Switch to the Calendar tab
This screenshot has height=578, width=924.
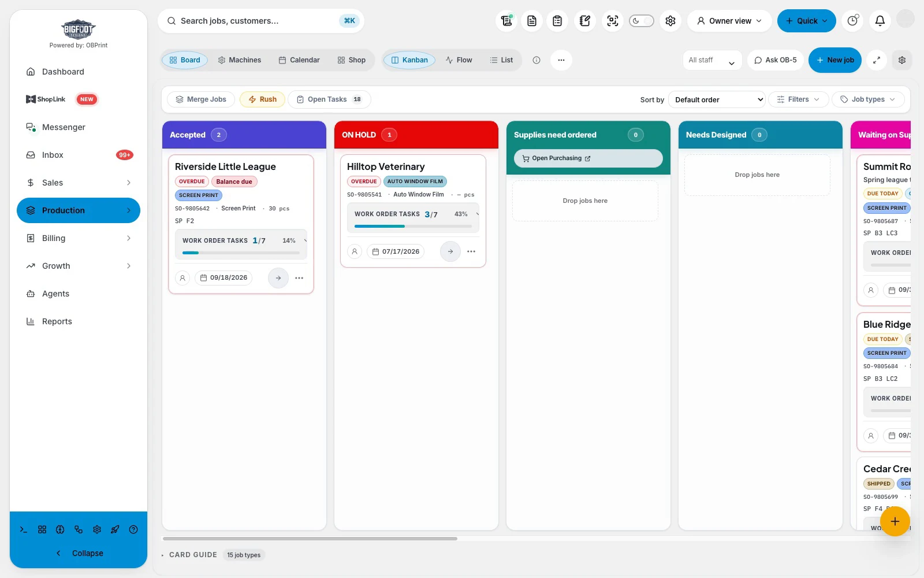click(x=299, y=60)
